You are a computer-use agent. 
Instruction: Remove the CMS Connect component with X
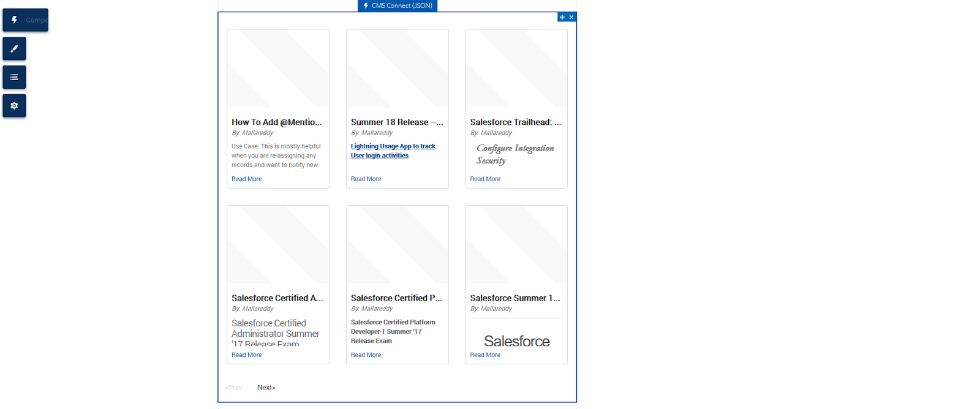(571, 17)
